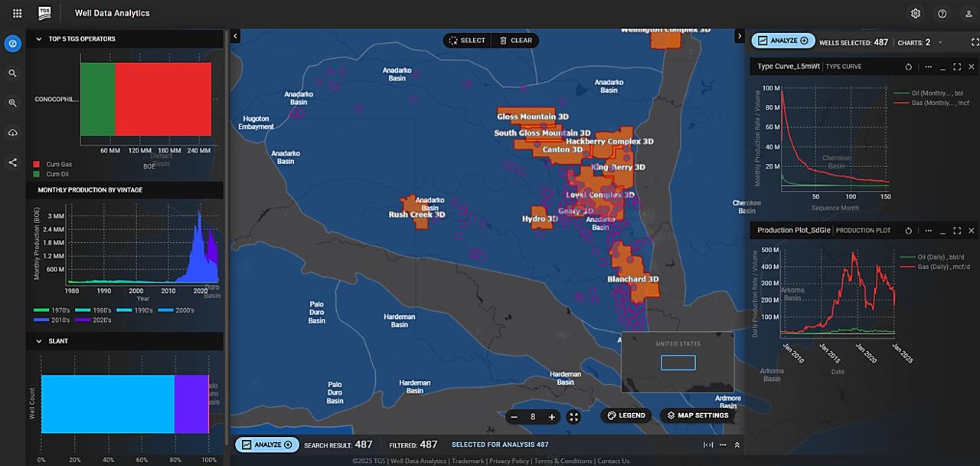Open the Privacy Policy link in the footer
This screenshot has height=466, width=980.
[x=509, y=461]
